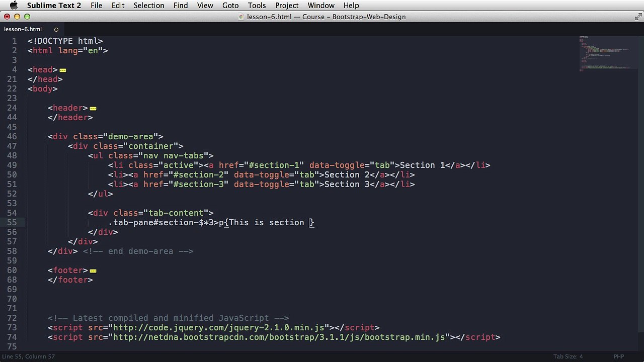The image size is (644, 362).
Task: Open the File menu
Action: [96, 6]
